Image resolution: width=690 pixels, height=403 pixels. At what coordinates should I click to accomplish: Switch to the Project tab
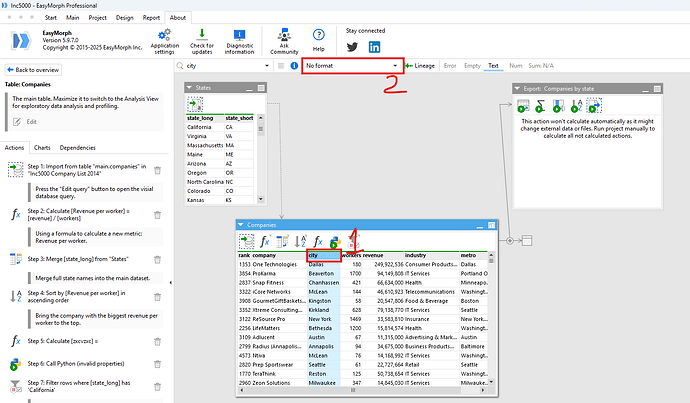coord(97,18)
